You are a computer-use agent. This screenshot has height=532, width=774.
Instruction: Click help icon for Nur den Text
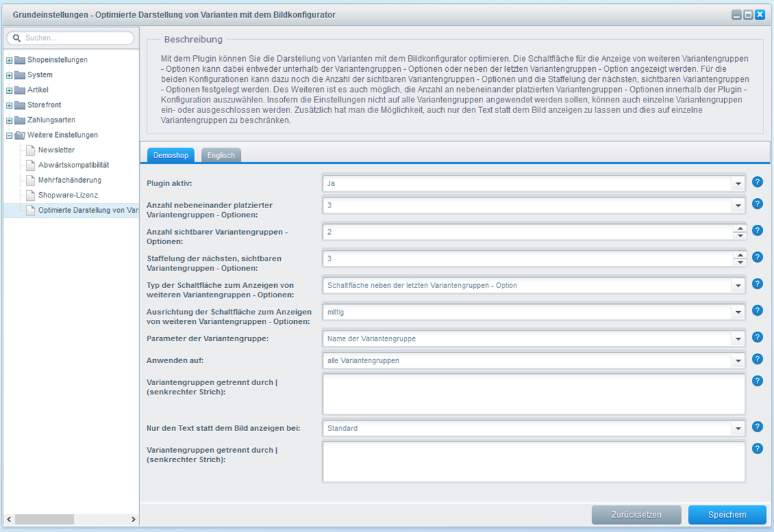point(757,427)
